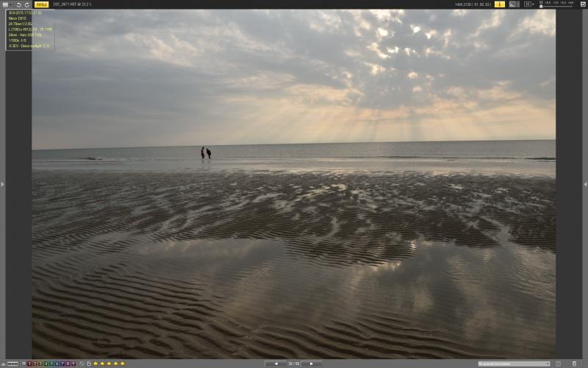Screen dimensions: 588x368
Task: Assign color label 1
Action: click(29, 364)
